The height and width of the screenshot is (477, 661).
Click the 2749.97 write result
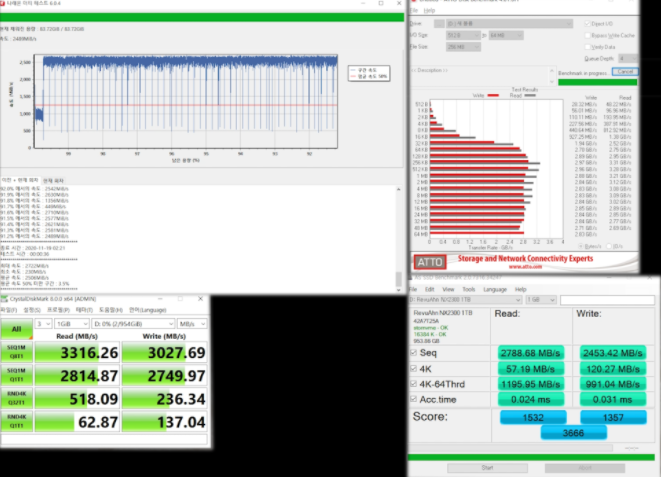point(164,376)
